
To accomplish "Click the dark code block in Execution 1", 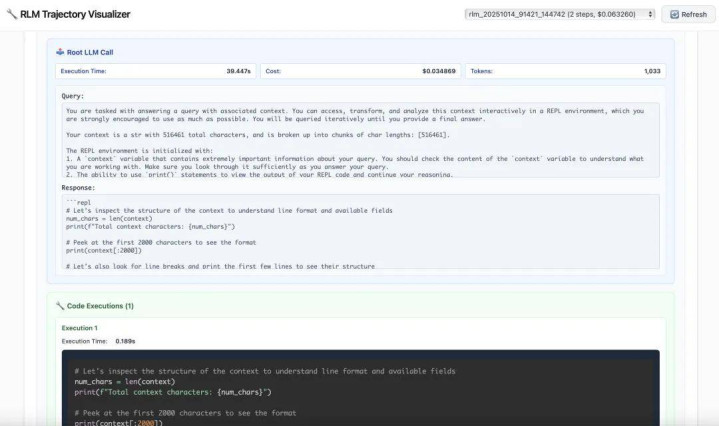I will [360, 388].
